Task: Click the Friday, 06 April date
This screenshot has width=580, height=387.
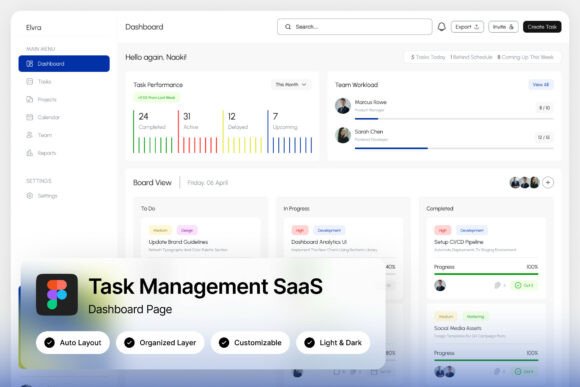Action: 208,183
